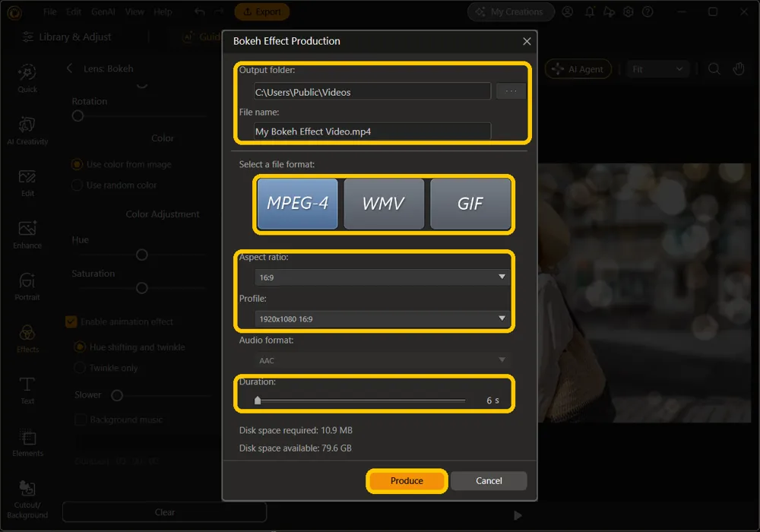The height and width of the screenshot is (532, 760).
Task: Select the WMV file format
Action: coord(383,204)
